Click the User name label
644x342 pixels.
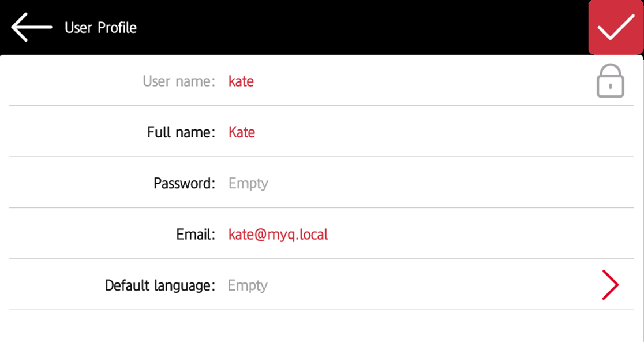(179, 81)
